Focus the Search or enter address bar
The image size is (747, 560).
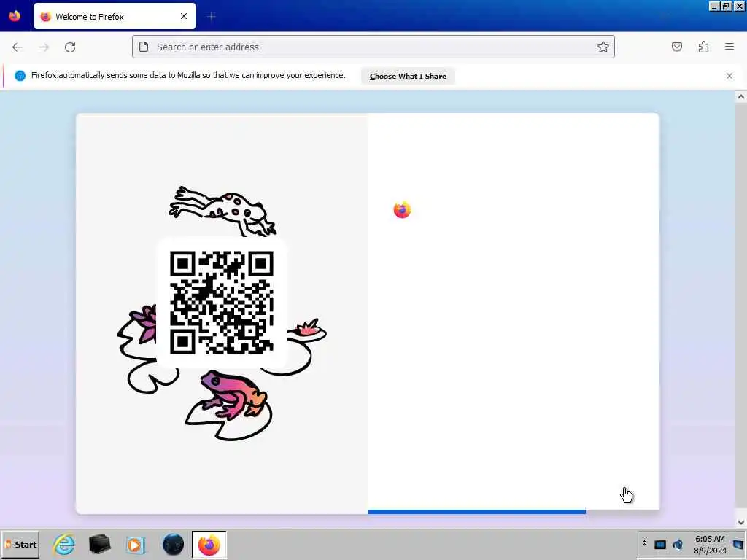[x=373, y=47]
